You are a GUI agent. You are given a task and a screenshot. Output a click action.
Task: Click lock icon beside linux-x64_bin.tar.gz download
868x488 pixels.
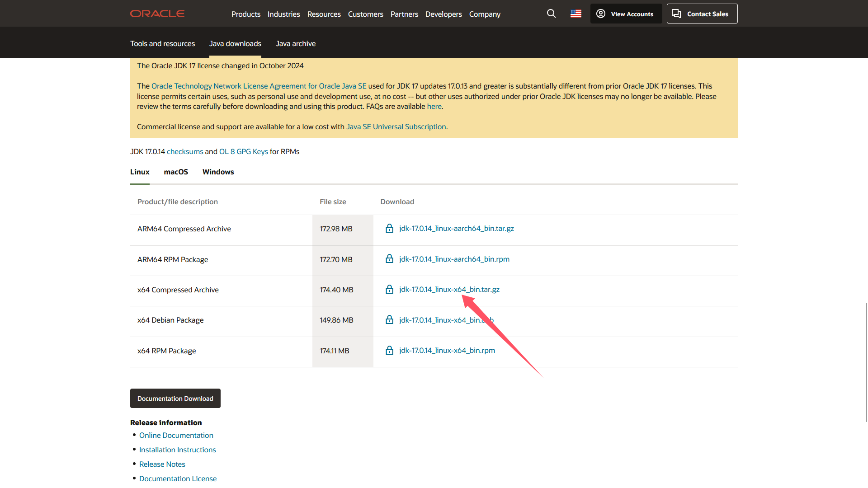point(389,289)
